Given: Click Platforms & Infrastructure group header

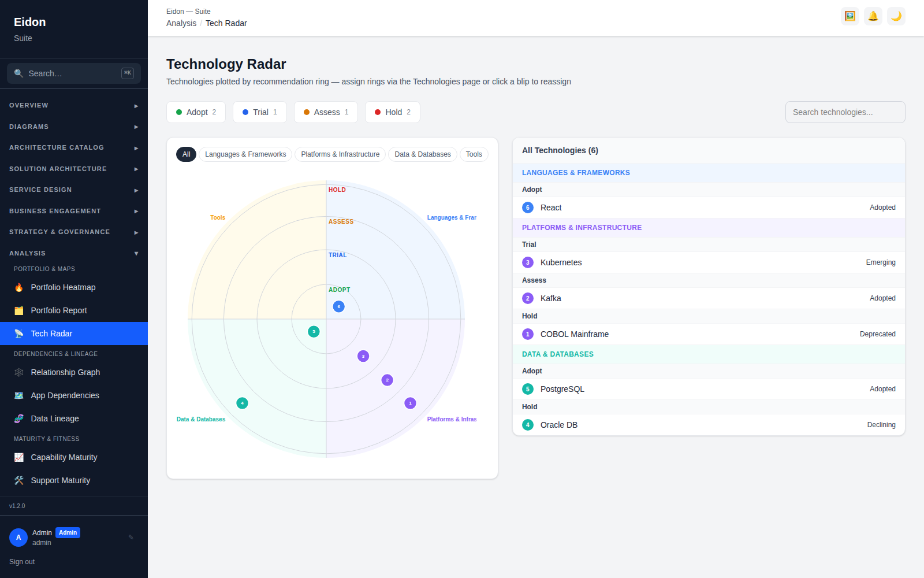Looking at the screenshot, I should click(x=709, y=228).
